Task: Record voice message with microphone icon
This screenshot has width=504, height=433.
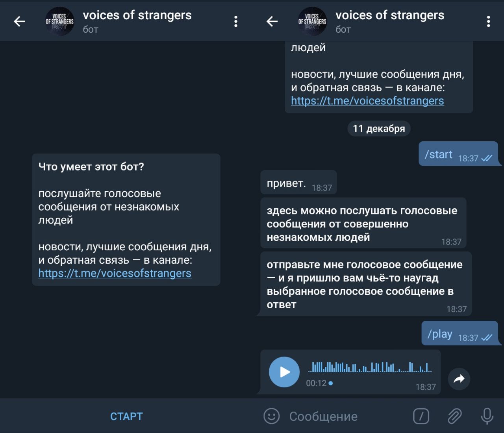Action: tap(487, 416)
